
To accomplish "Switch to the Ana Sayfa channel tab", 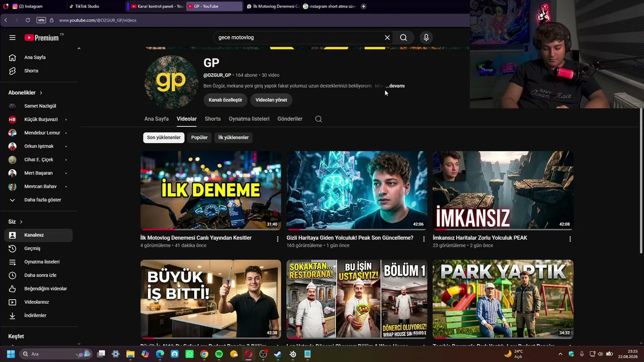I will click(x=156, y=119).
